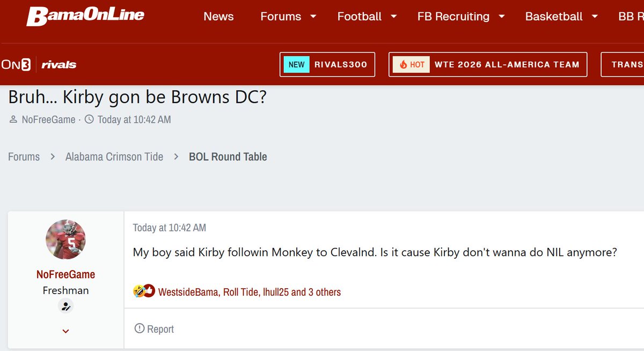Click BOL Round Table breadcrumb link
The height and width of the screenshot is (351, 644).
228,157
